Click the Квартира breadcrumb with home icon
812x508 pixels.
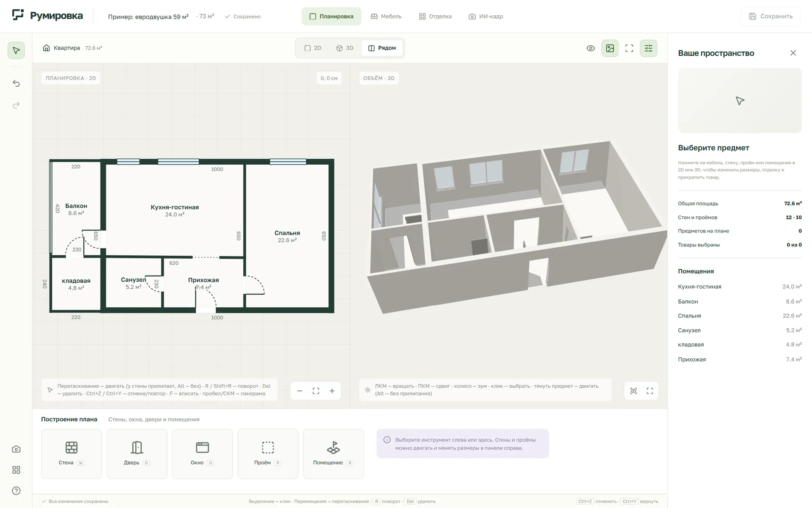[x=62, y=48]
